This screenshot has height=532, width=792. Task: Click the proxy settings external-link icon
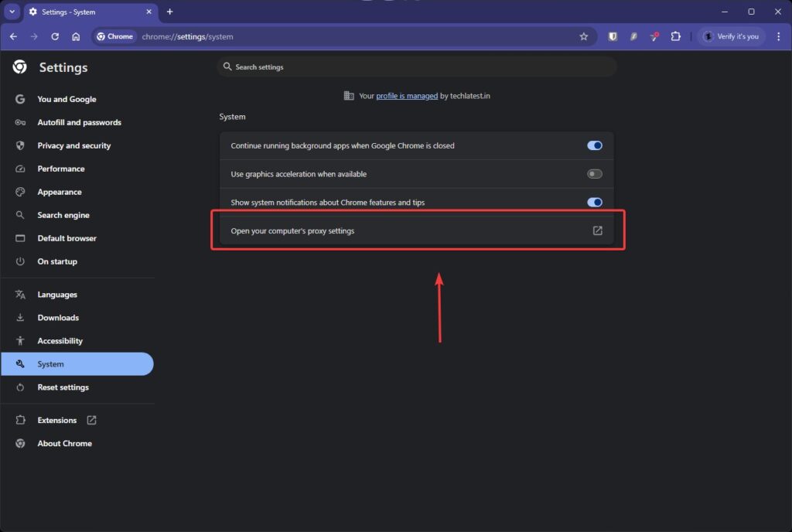click(x=598, y=230)
